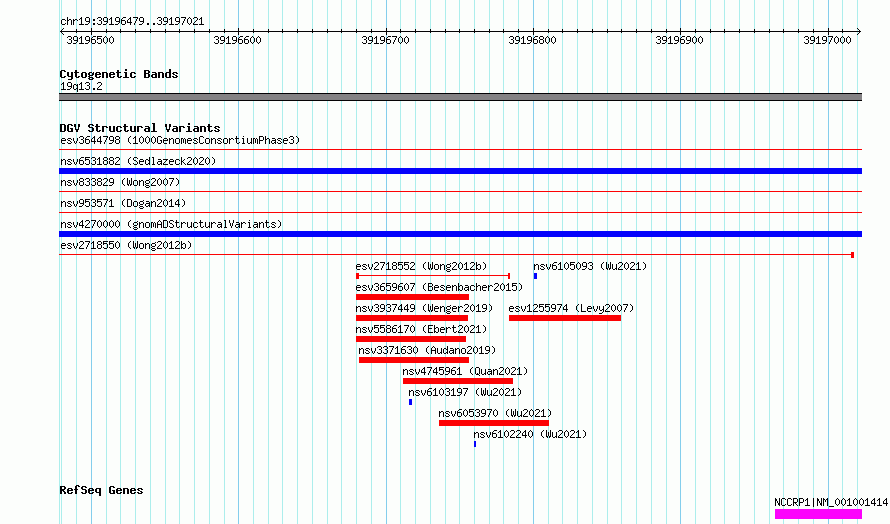
Task: Select the nsv6053970 (Wu2021) red bar
Action: (x=494, y=423)
